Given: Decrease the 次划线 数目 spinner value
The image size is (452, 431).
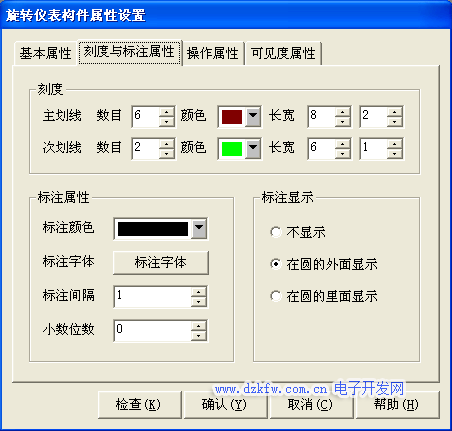Looking at the screenshot, I should [x=166, y=154].
